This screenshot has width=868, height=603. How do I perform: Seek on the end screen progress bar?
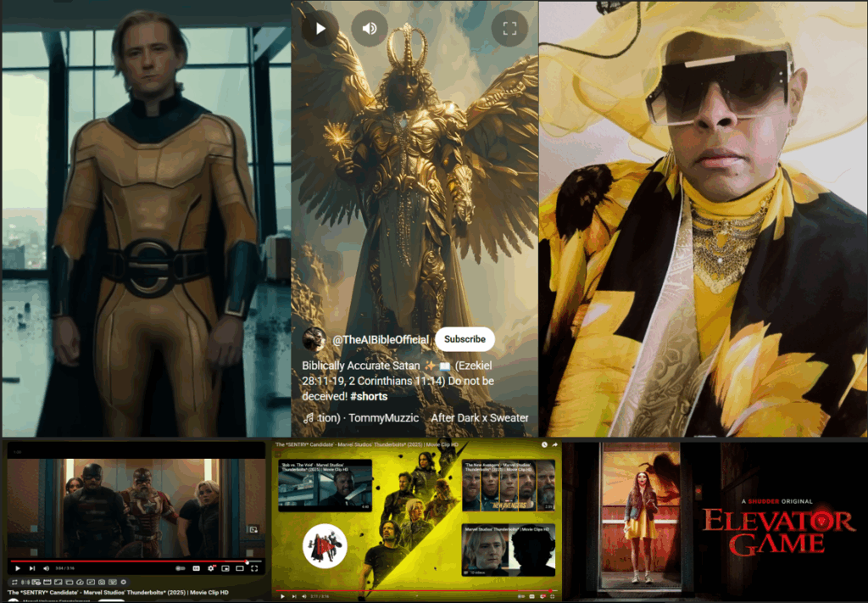[415, 591]
